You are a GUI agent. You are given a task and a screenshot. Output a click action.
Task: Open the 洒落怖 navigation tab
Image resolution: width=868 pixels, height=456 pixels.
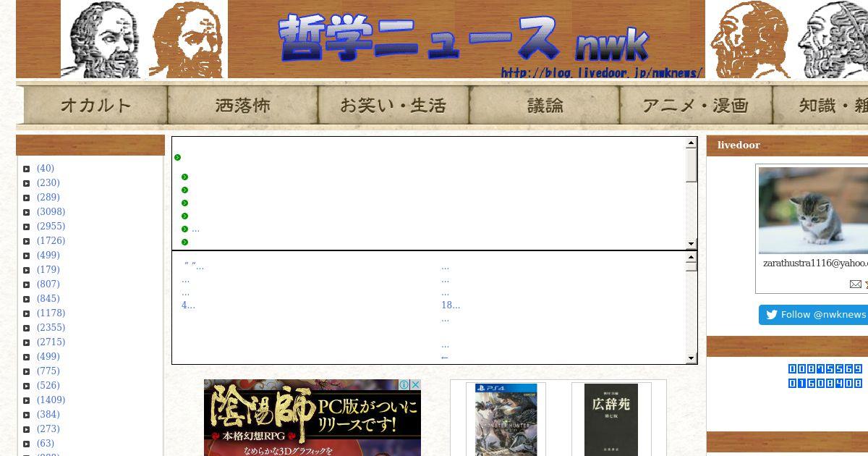tap(243, 106)
